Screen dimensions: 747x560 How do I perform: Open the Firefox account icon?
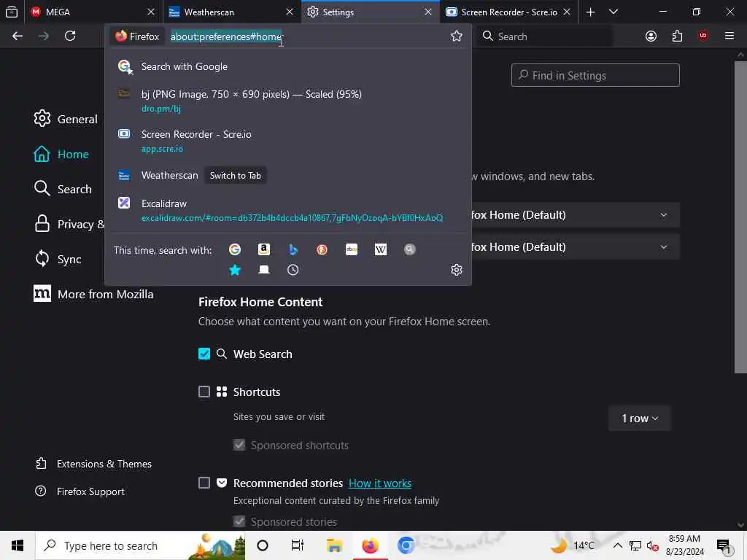click(651, 36)
